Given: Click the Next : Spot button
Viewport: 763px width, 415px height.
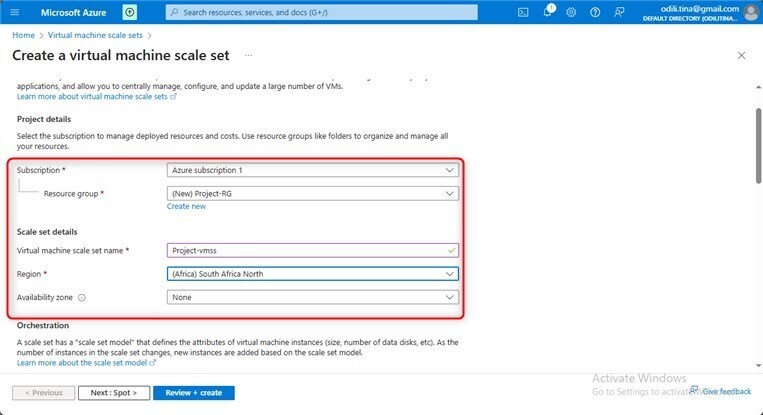Looking at the screenshot, I should click(x=114, y=393).
